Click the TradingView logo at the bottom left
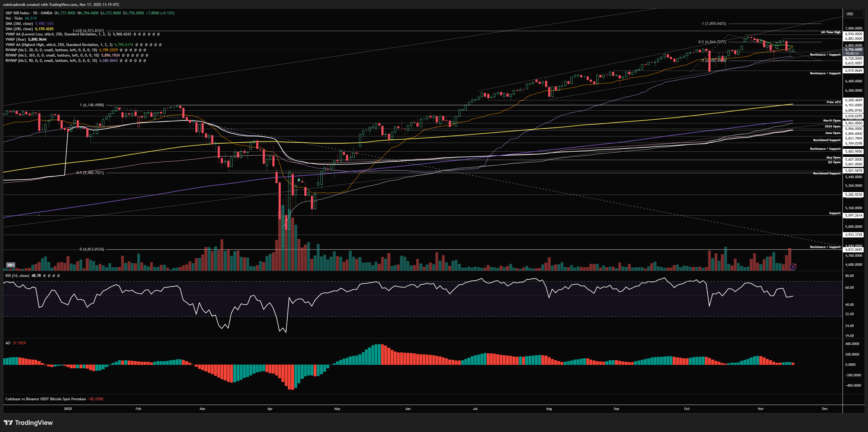The height and width of the screenshot is (432, 868). (28, 423)
